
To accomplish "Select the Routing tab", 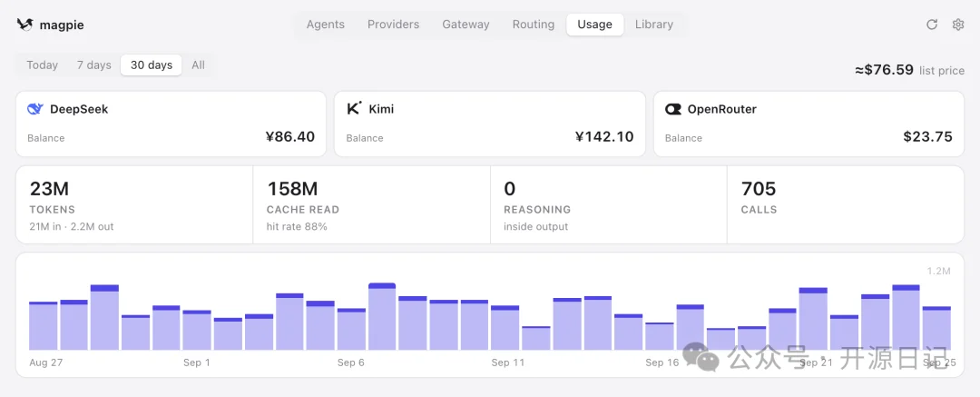I will [534, 25].
